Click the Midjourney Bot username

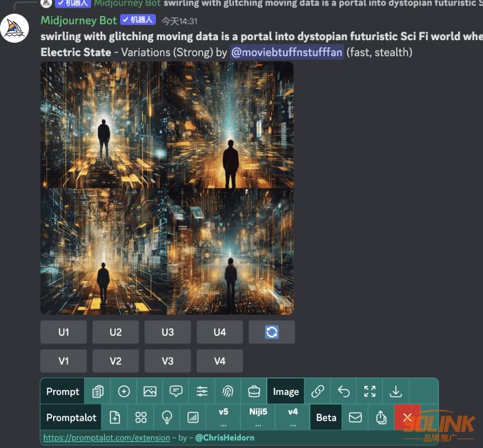click(79, 20)
